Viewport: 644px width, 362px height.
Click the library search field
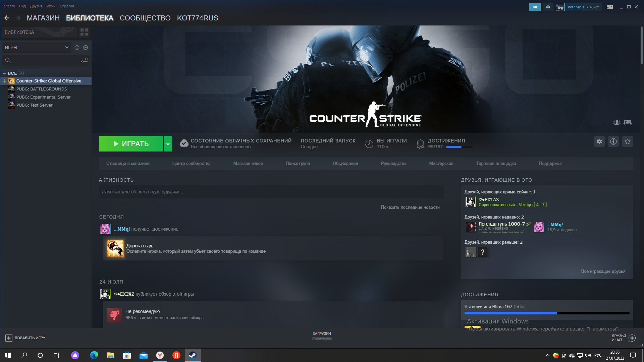click(x=46, y=60)
